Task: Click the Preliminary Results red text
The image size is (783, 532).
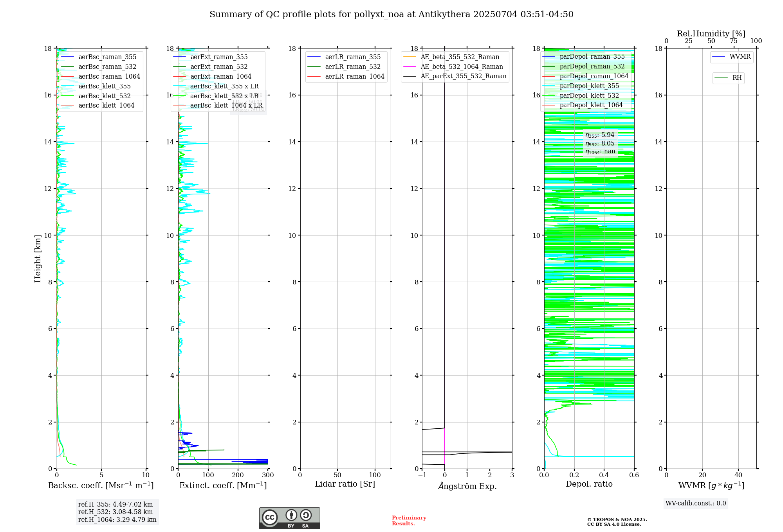Action: [x=409, y=521]
